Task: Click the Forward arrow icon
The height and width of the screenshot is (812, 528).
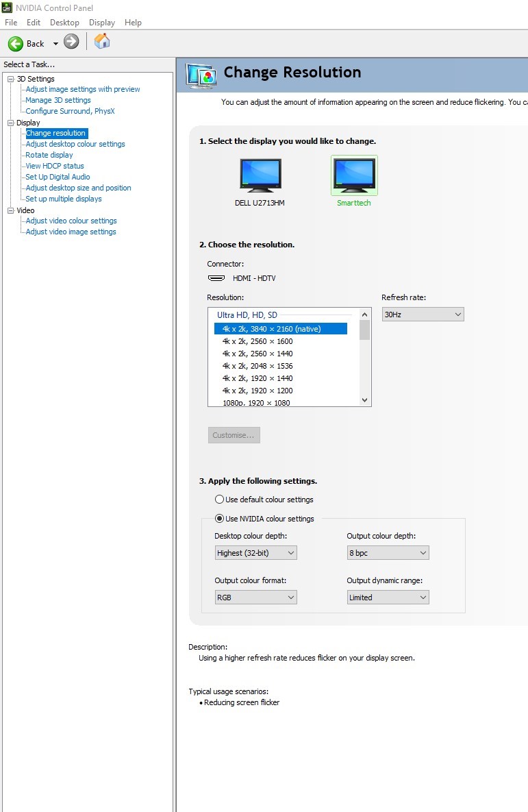Action: tap(71, 41)
